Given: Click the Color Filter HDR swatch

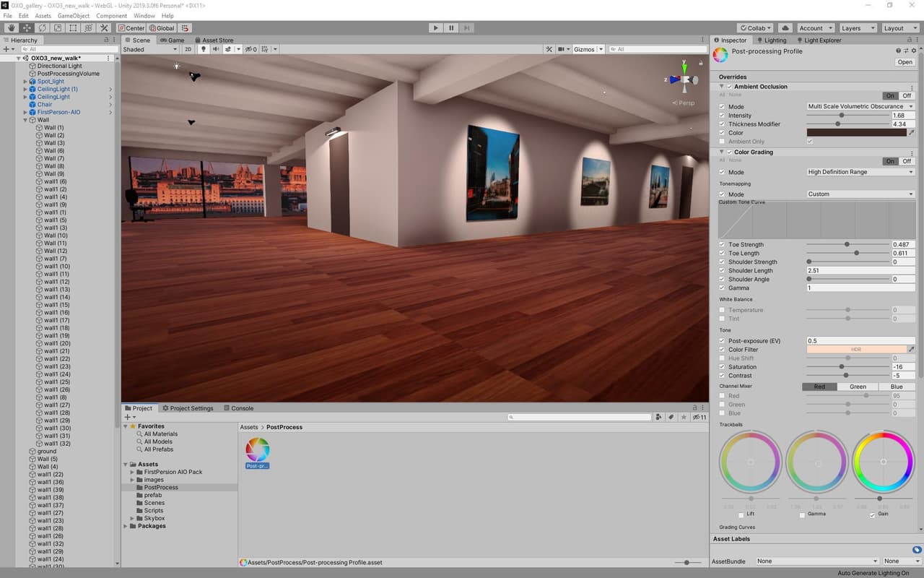Looking at the screenshot, I should tap(856, 350).
